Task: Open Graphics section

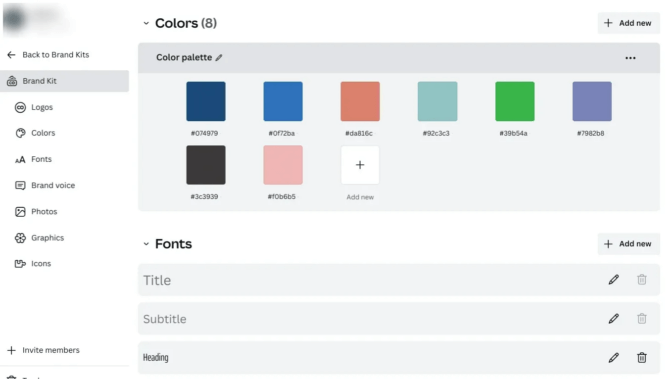Action: tap(48, 238)
